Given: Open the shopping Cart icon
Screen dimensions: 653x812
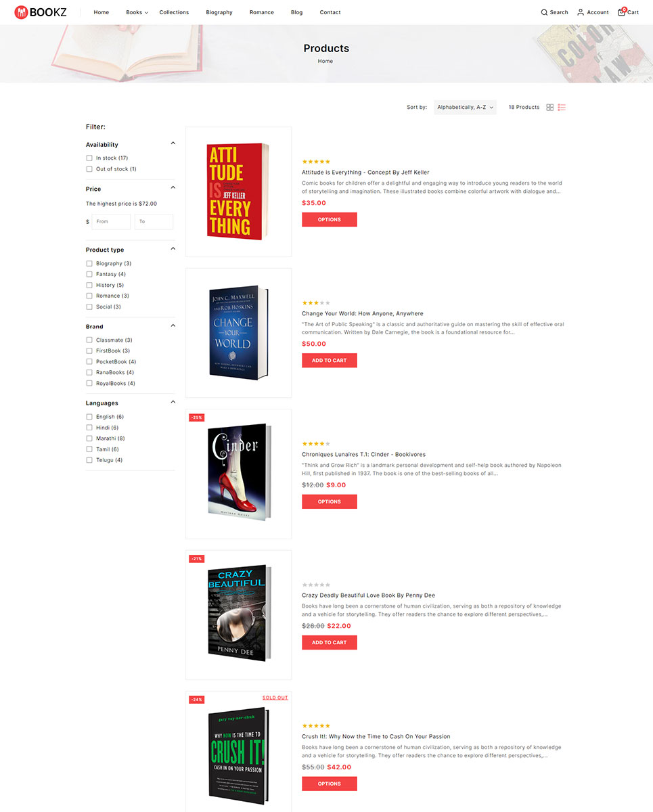Looking at the screenshot, I should [622, 12].
